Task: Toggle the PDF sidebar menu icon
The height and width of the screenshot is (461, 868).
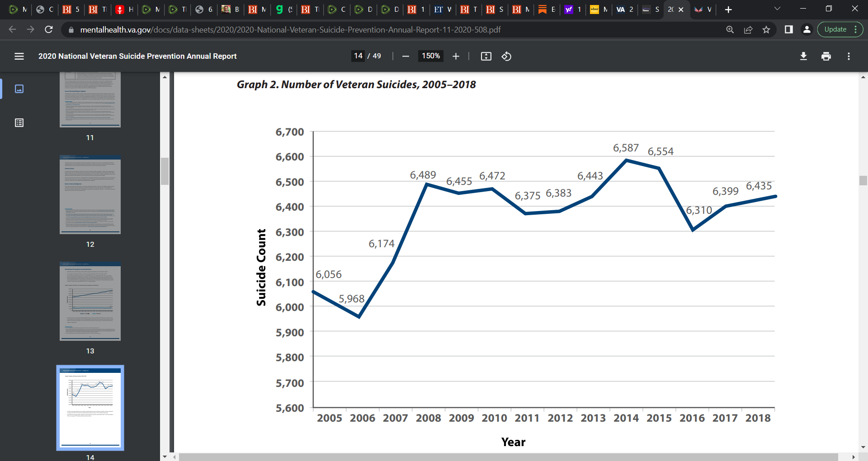Action: (19, 56)
